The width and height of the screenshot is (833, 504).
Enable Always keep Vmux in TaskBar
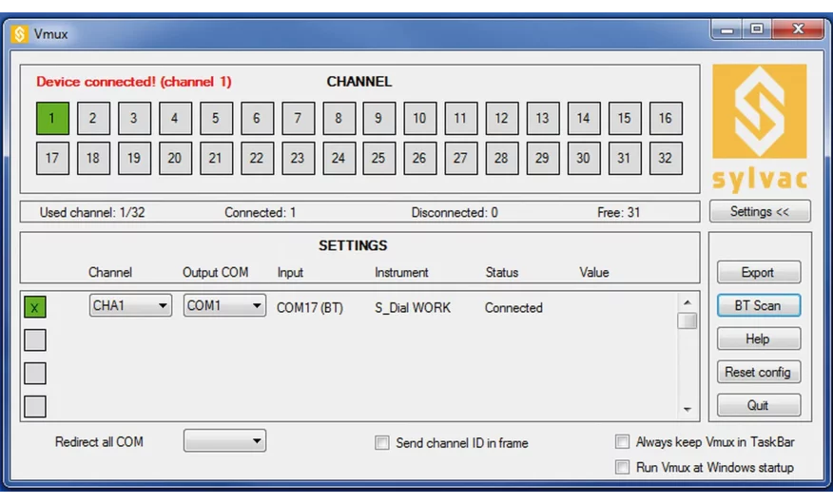click(x=622, y=441)
